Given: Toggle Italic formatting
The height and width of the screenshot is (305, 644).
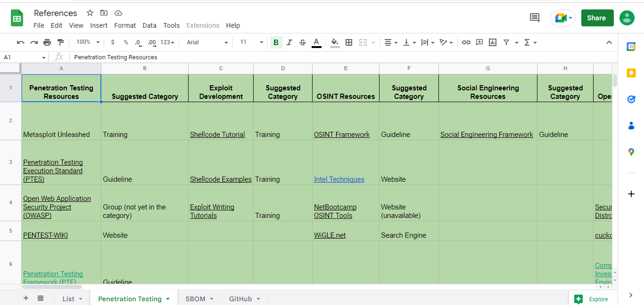Looking at the screenshot, I should click(x=289, y=42).
